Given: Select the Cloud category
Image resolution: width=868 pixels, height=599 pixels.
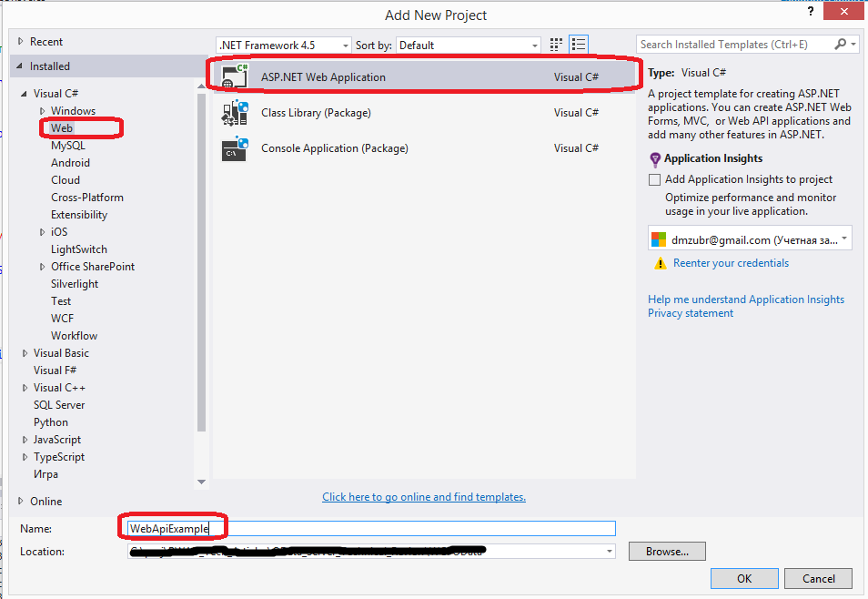Looking at the screenshot, I should point(66,180).
